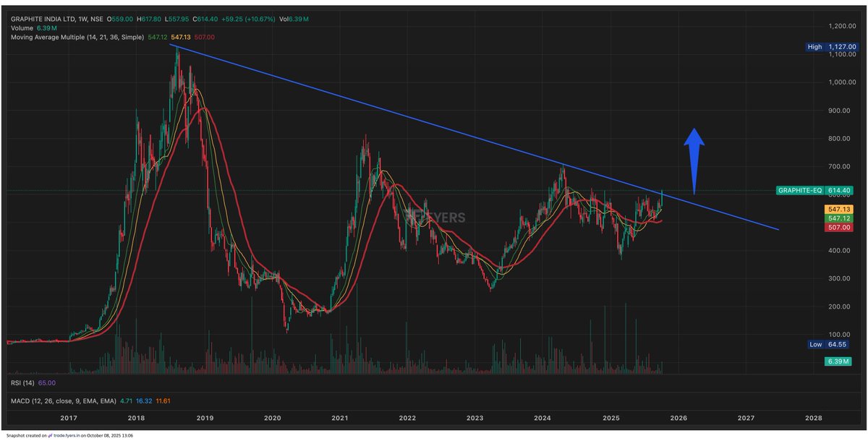
Task: Click the 2028 label on time axis
Action: (x=814, y=418)
